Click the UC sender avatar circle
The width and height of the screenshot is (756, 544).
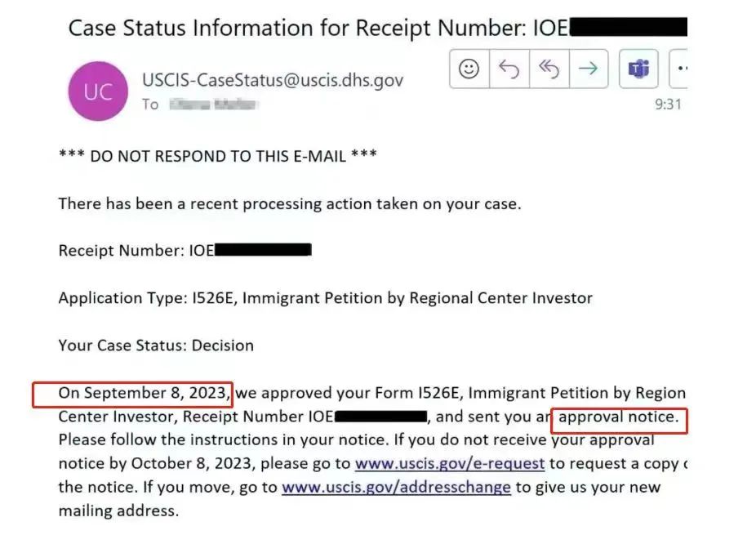(x=98, y=91)
